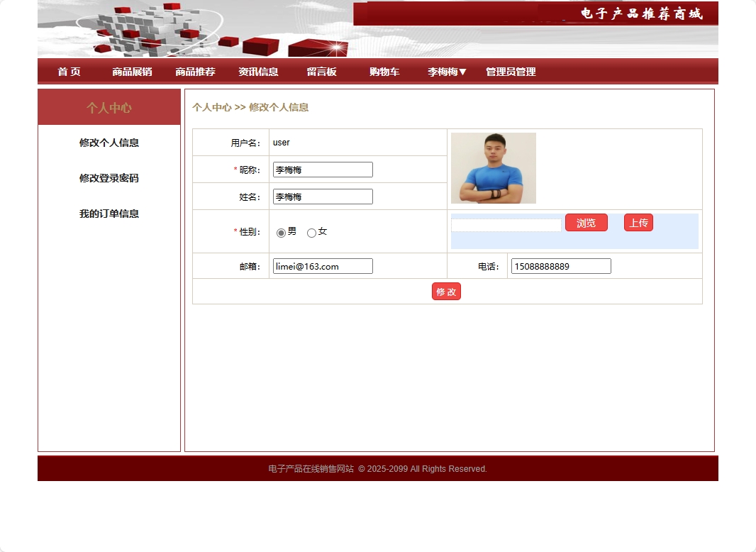This screenshot has height=552, width=756.
Task: Click the 昵称 nickname input field
Action: pyautogui.click(x=322, y=169)
